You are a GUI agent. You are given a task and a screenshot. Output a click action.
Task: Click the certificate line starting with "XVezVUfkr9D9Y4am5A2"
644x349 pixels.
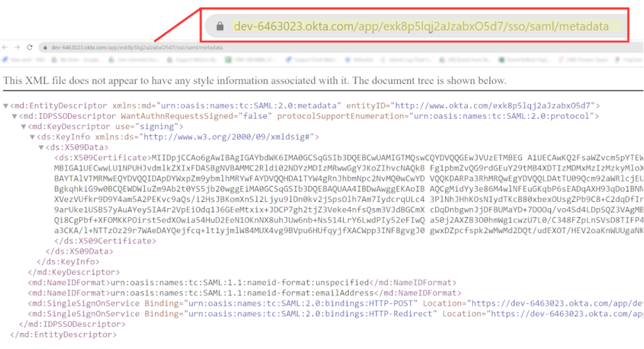349,199
